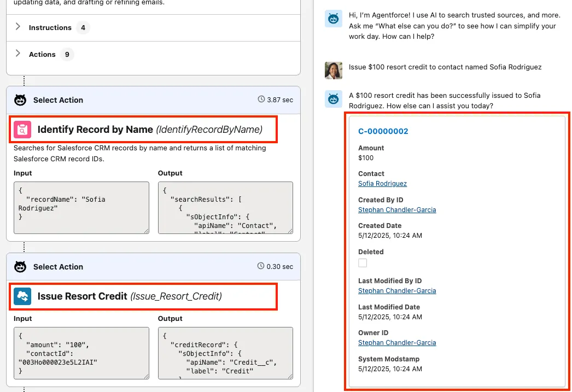572x392 pixels.
Task: Open the Owner ID Stephan Chandler-Garcia link
Action: 397,343
